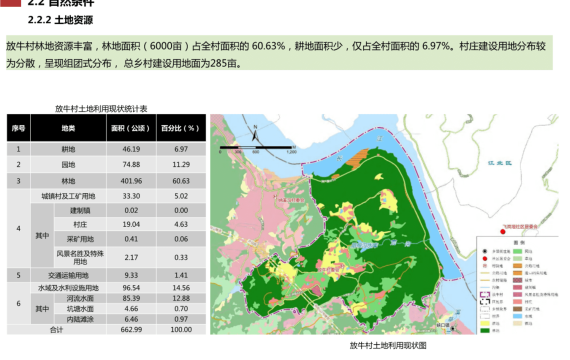Select the yellow legend color swatch

485,323
